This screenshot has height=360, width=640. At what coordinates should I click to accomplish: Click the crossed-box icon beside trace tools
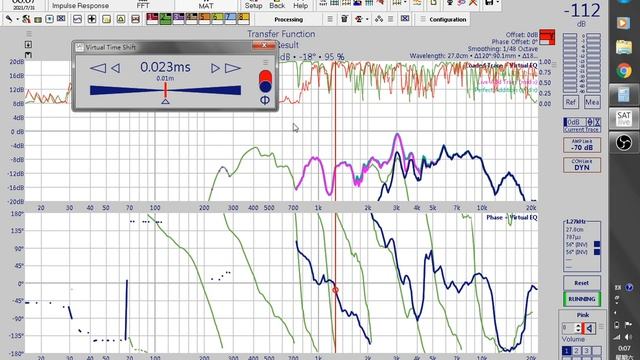pos(61,19)
